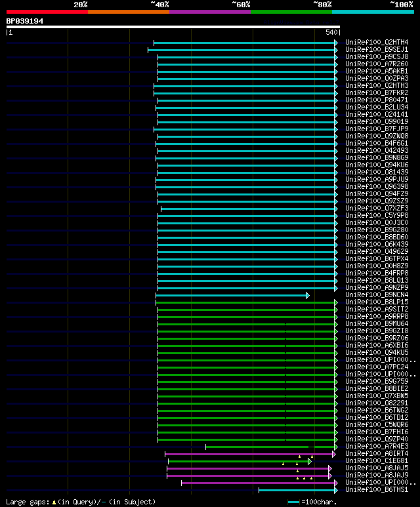Open the UniRef100_B6TPX4 hit
The width and height of the screenshot is (420, 507).
point(377,258)
